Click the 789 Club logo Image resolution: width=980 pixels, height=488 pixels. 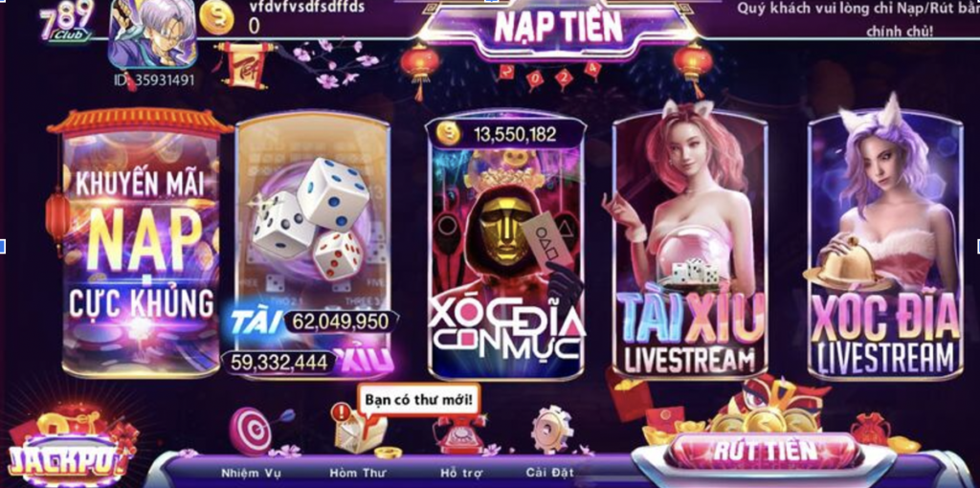tap(67, 20)
